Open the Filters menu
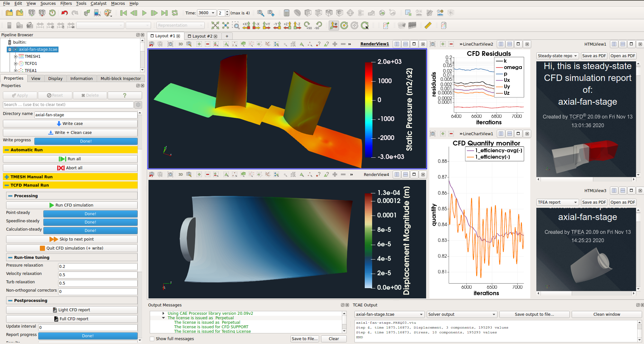Image resolution: width=644 pixels, height=344 pixels. pyautogui.click(x=66, y=3)
